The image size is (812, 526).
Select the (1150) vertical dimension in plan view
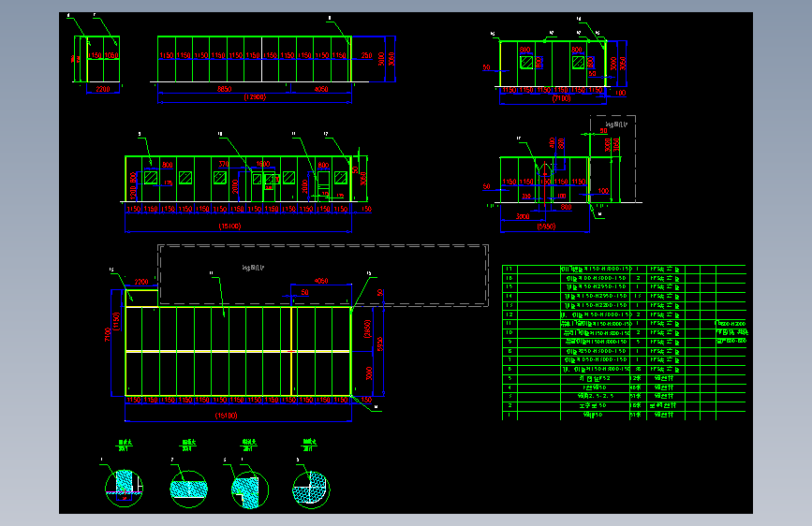[x=116, y=321]
